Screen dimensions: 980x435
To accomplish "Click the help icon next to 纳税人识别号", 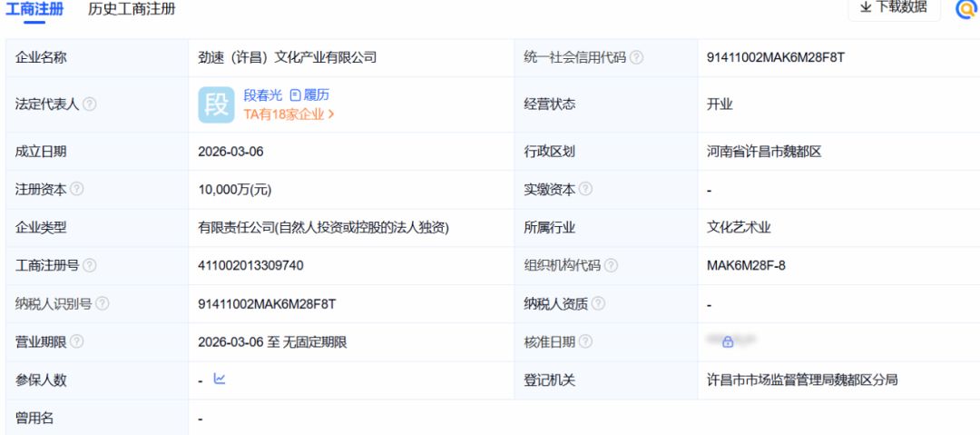I will pos(102,303).
